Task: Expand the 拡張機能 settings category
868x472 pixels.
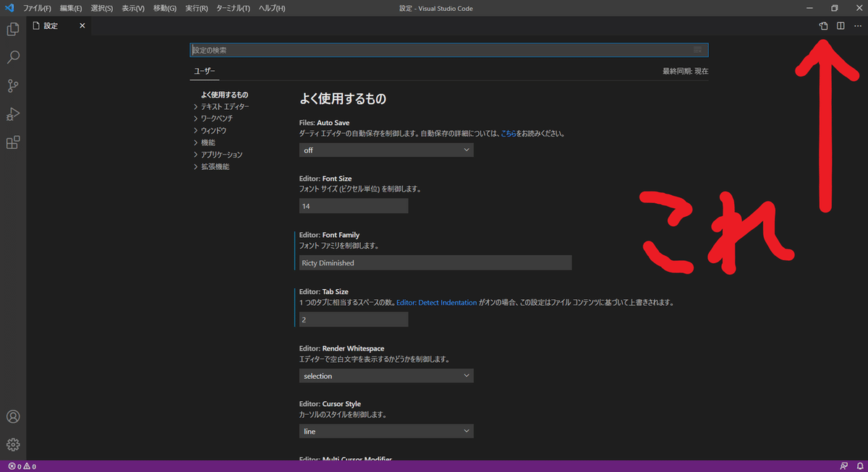Action: [211, 166]
